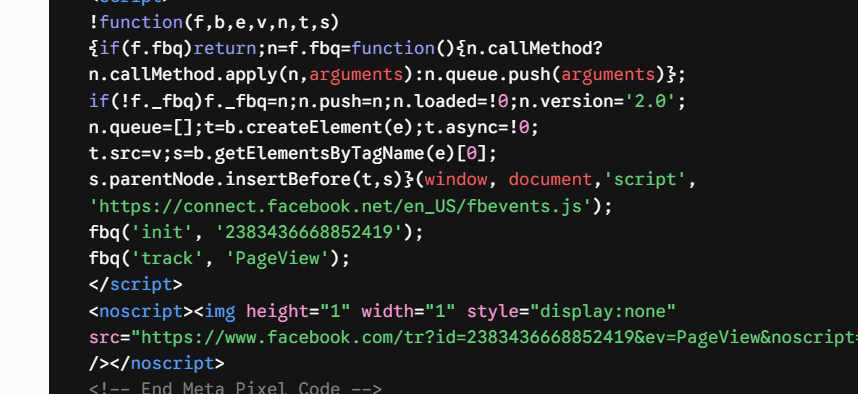Click the 'track' string in fbq call
This screenshot has width=858, height=394.
[x=168, y=258]
